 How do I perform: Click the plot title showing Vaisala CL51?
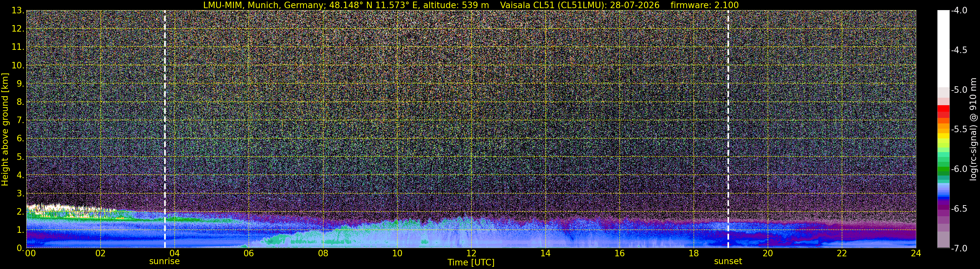(x=471, y=5)
